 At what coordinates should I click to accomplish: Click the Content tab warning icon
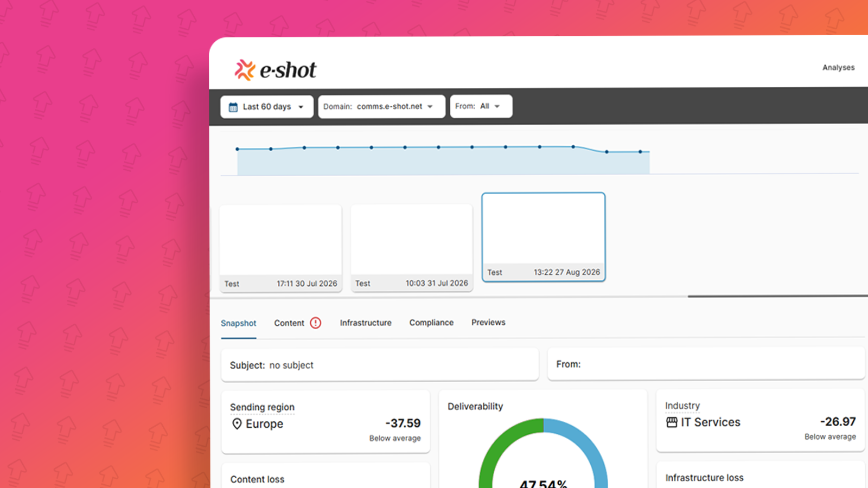click(x=316, y=323)
